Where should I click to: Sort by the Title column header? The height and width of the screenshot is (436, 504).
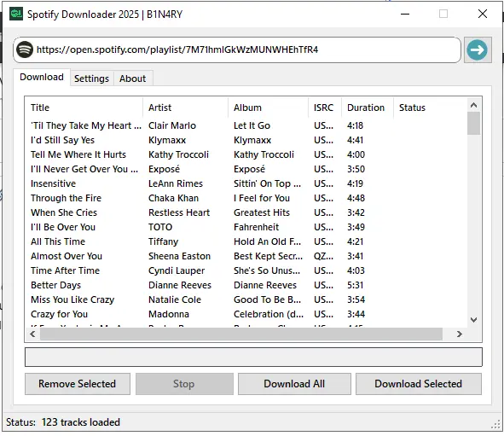point(84,108)
